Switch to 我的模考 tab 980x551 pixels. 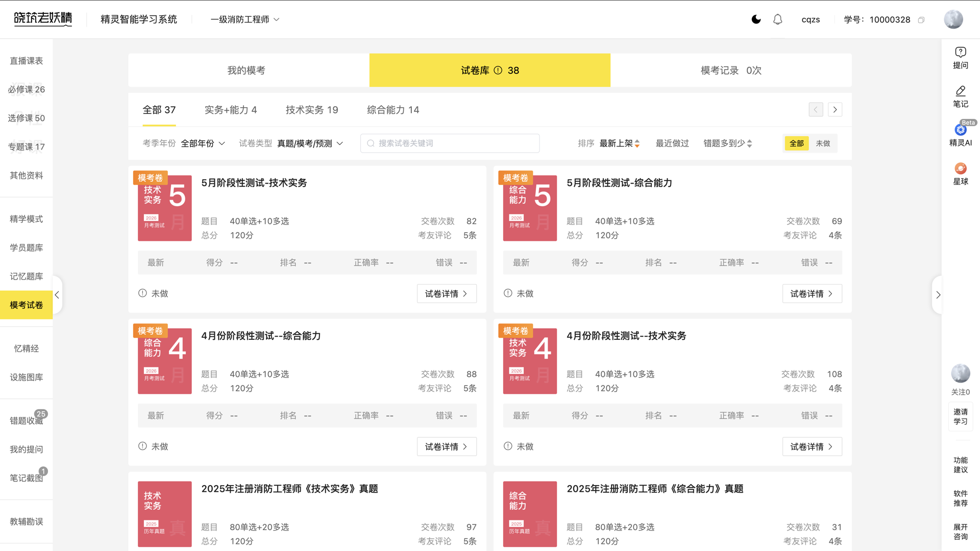point(249,70)
